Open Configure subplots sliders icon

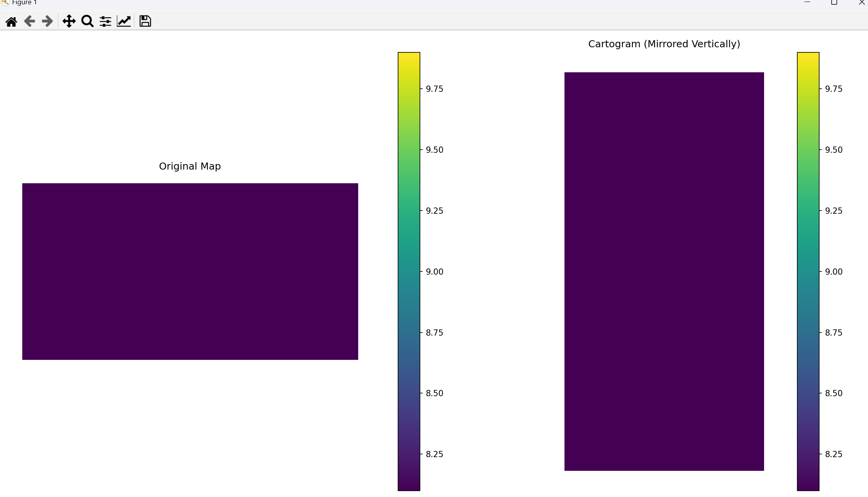105,21
